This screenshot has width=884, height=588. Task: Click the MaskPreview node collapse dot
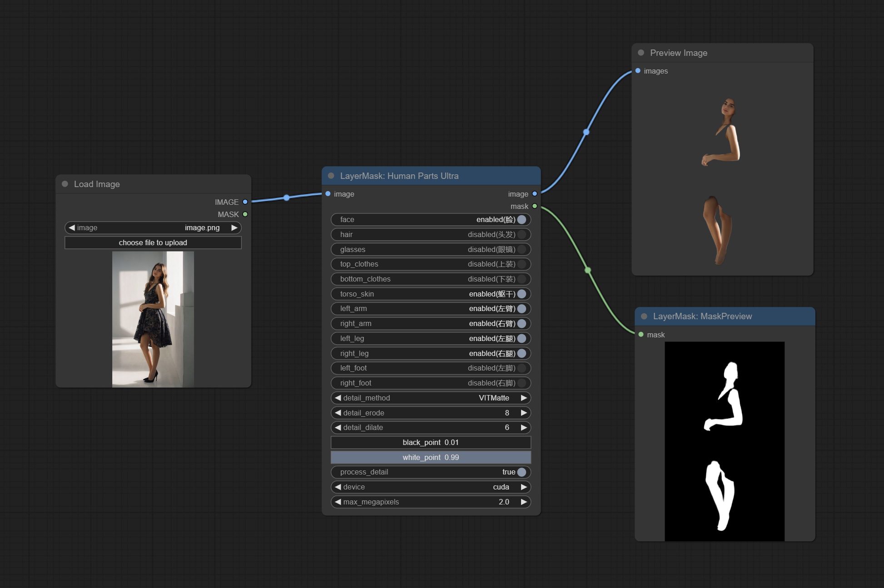(x=644, y=316)
